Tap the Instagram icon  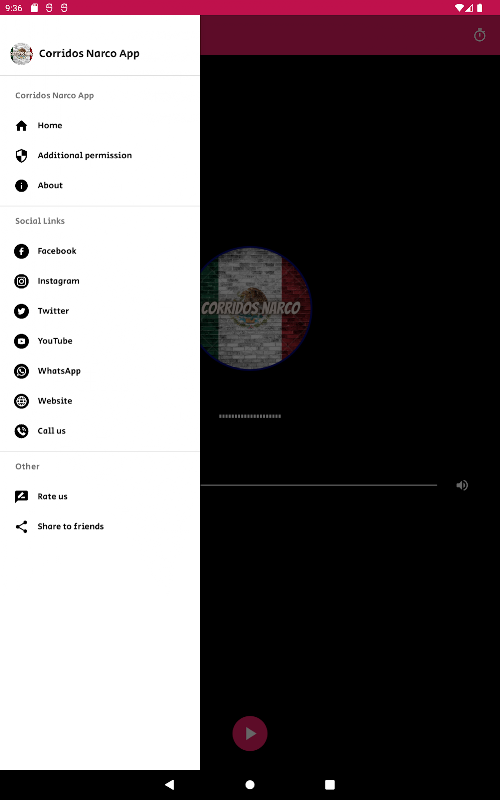coord(21,281)
